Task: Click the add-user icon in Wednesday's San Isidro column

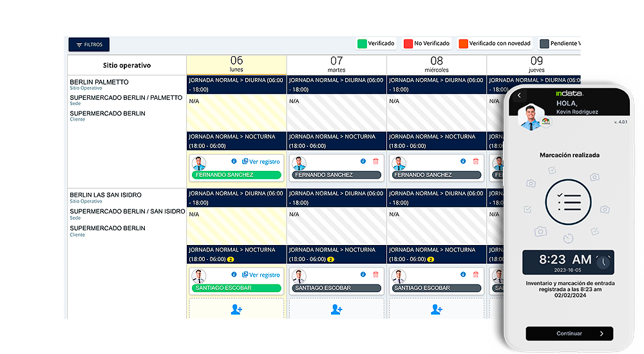Action: click(437, 310)
